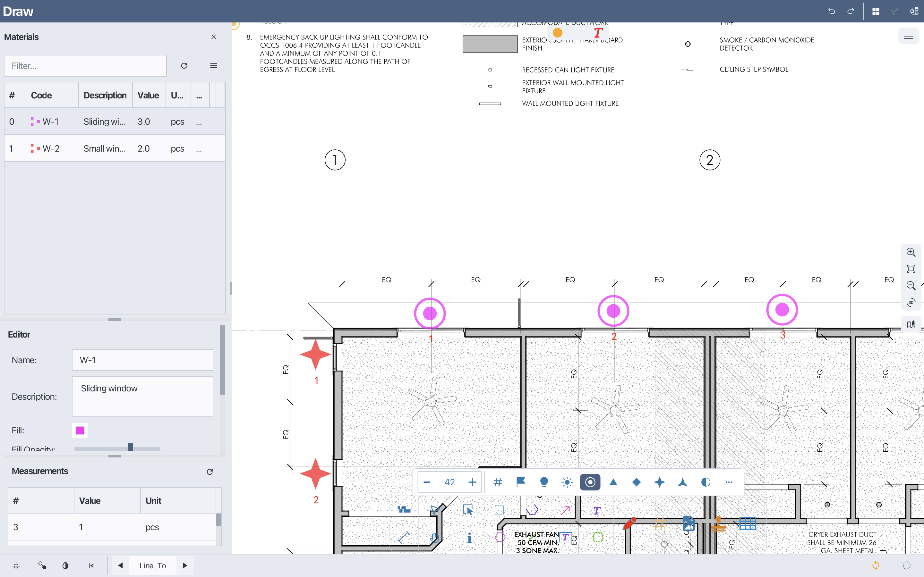Open the W-2 row ellipsis options
924x577 pixels.
[x=199, y=149]
